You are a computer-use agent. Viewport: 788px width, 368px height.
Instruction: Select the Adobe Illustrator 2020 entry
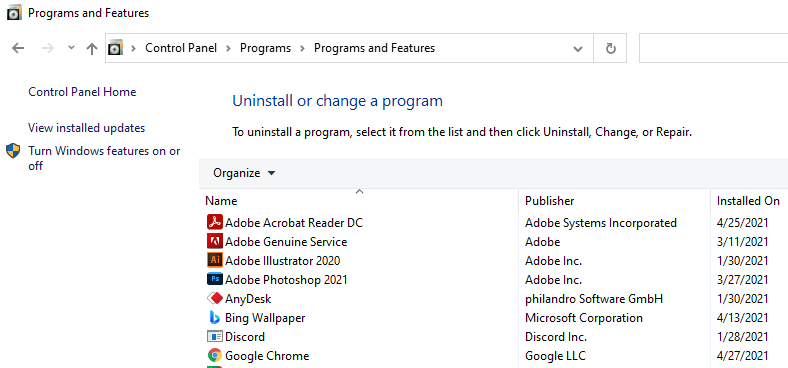(282, 260)
